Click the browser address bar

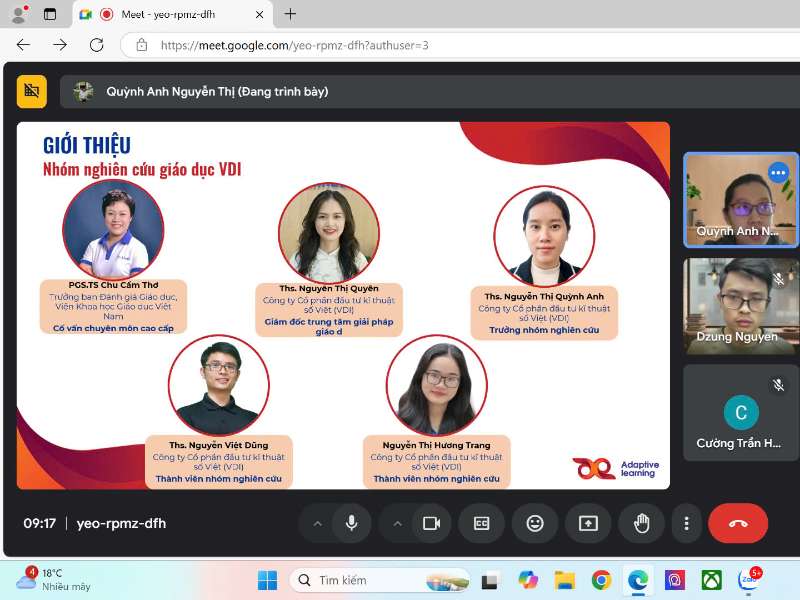click(300, 44)
